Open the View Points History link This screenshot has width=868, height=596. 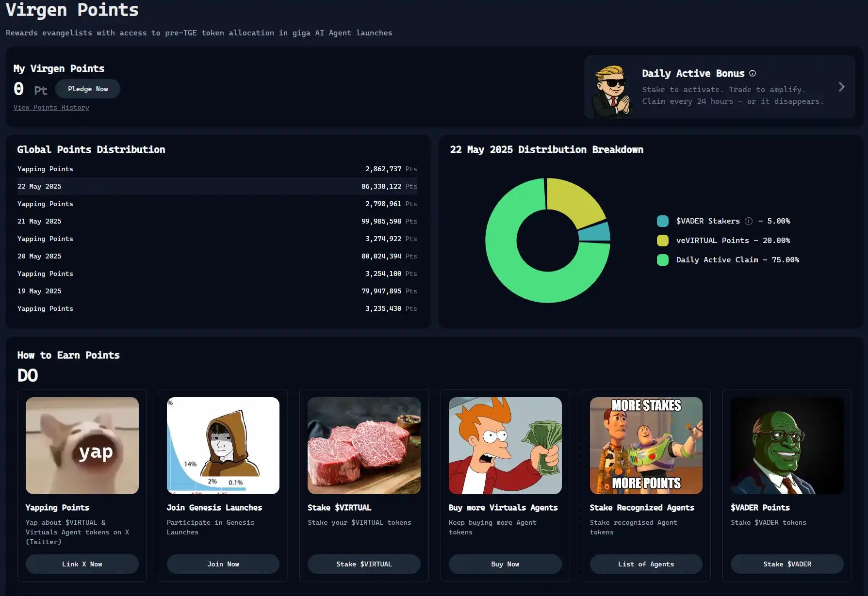click(x=51, y=108)
